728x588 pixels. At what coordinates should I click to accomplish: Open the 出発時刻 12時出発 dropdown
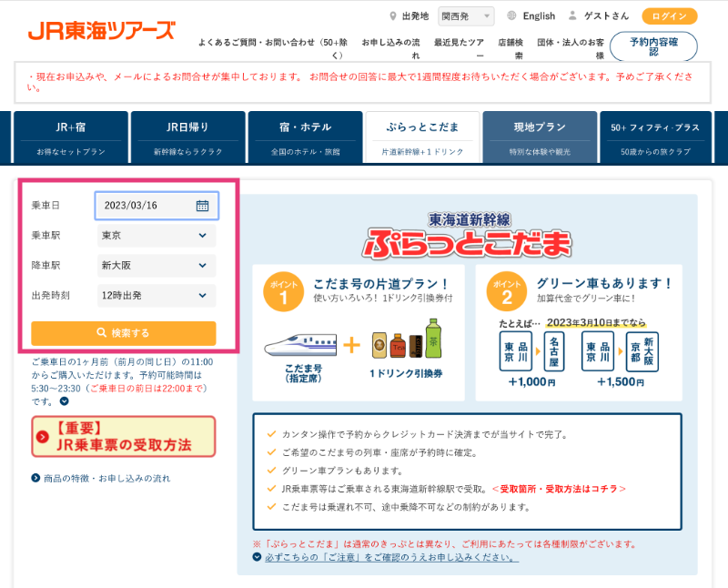point(157,296)
